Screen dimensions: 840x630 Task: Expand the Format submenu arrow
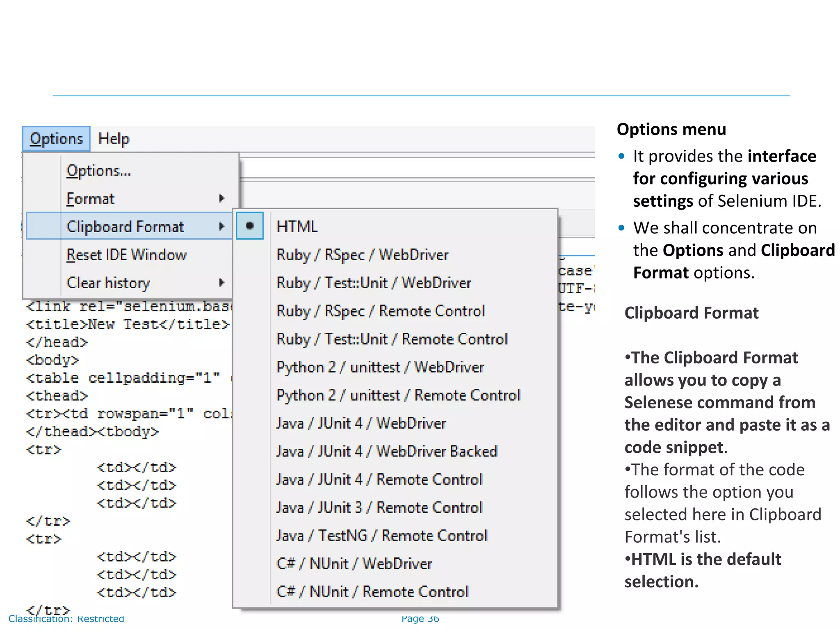(221, 199)
